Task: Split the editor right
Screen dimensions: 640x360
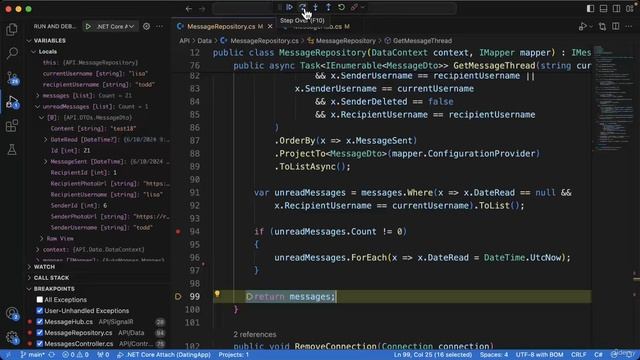Action: tap(616, 27)
